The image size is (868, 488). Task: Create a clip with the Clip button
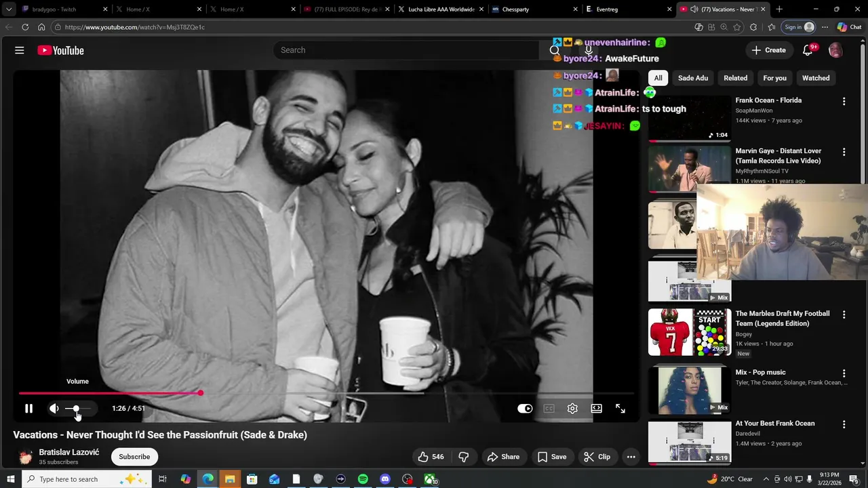[x=597, y=457]
